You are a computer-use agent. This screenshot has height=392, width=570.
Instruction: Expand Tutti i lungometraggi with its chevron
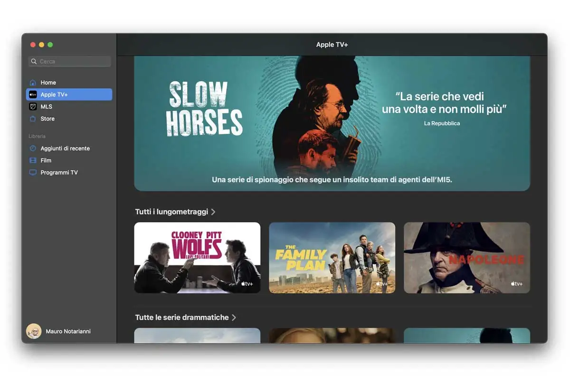[x=214, y=212]
